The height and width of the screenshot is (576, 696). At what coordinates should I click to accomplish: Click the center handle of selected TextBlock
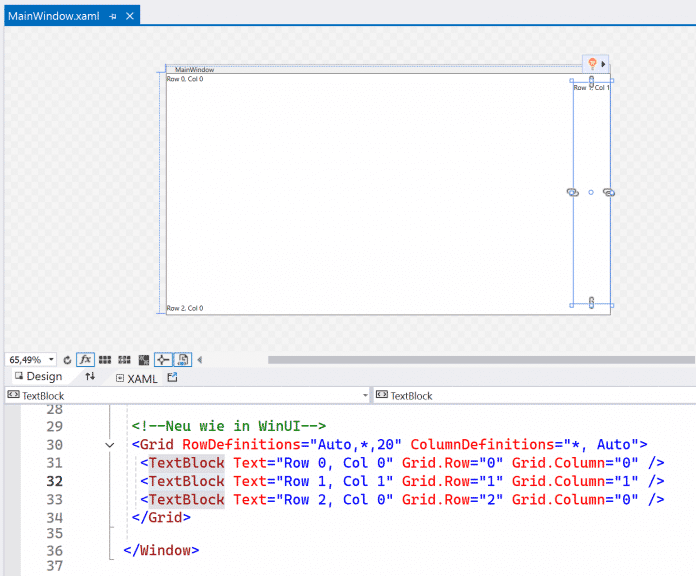pyautogui.click(x=591, y=192)
